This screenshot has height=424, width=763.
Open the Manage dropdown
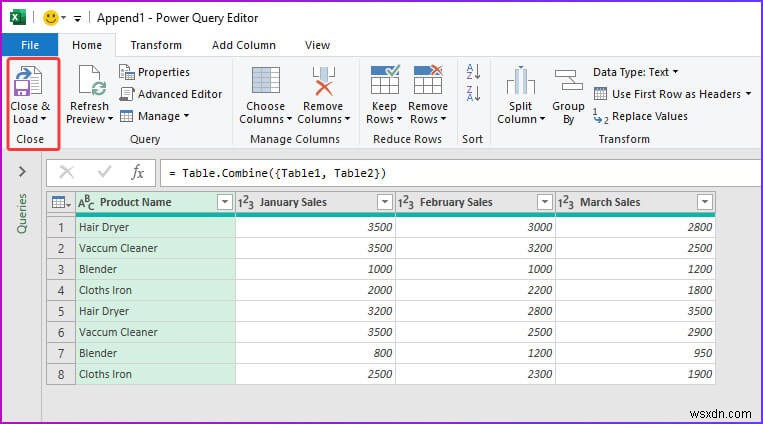coord(155,116)
